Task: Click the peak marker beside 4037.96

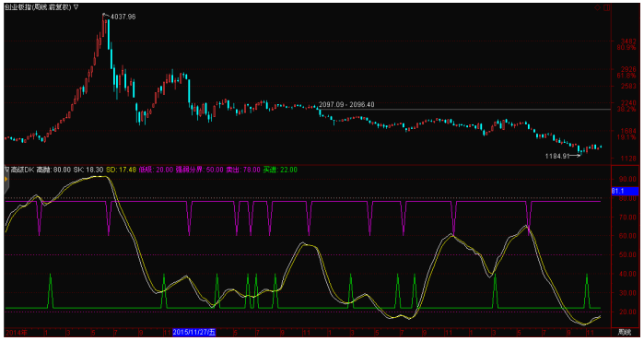Action: [106, 15]
